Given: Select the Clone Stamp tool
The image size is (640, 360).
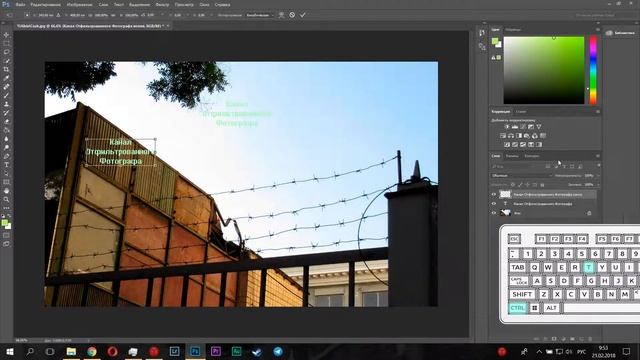Looking at the screenshot, I should [x=6, y=104].
